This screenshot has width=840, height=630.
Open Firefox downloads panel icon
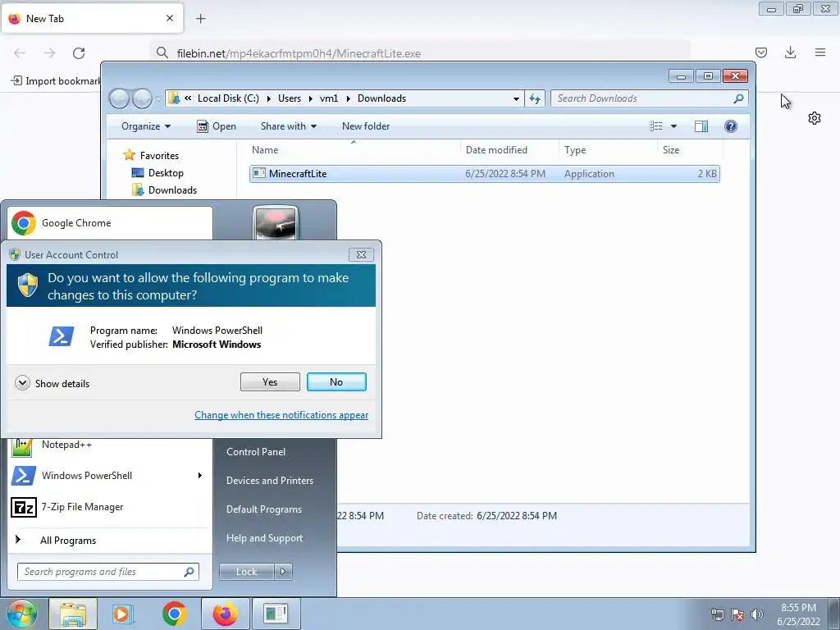click(790, 52)
